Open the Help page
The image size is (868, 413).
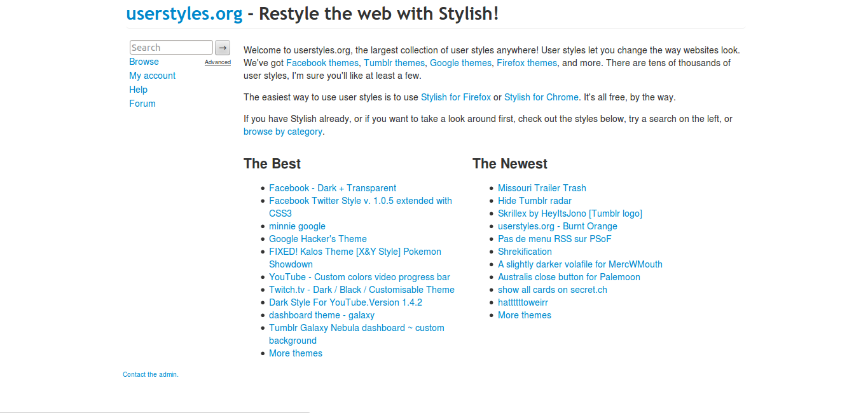[x=138, y=89]
